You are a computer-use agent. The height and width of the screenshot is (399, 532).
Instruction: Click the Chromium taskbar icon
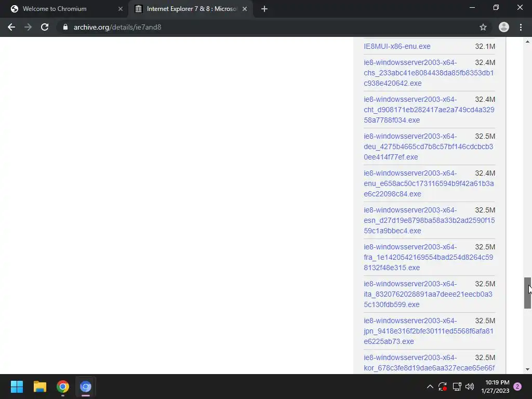(x=86, y=387)
